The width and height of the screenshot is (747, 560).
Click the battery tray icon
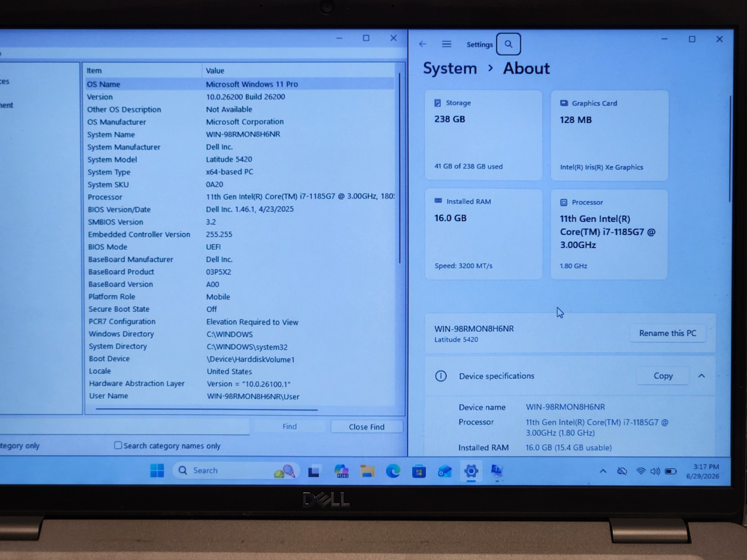671,471
